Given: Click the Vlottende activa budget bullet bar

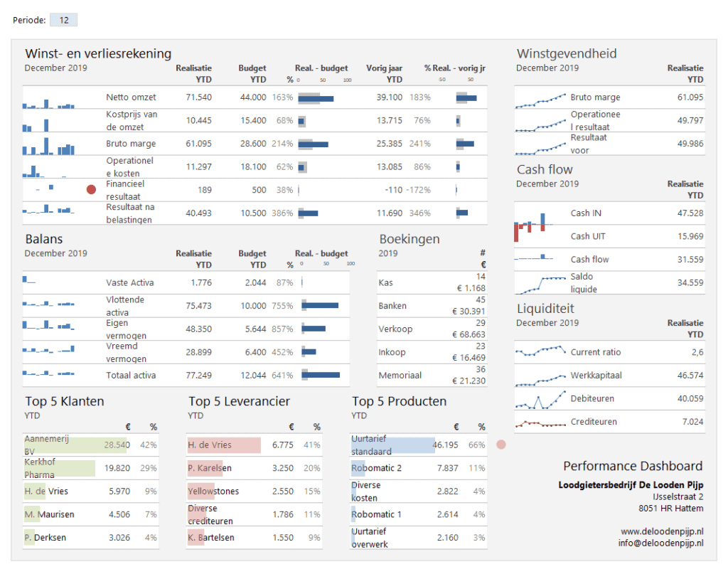Looking at the screenshot, I should coord(321,306).
